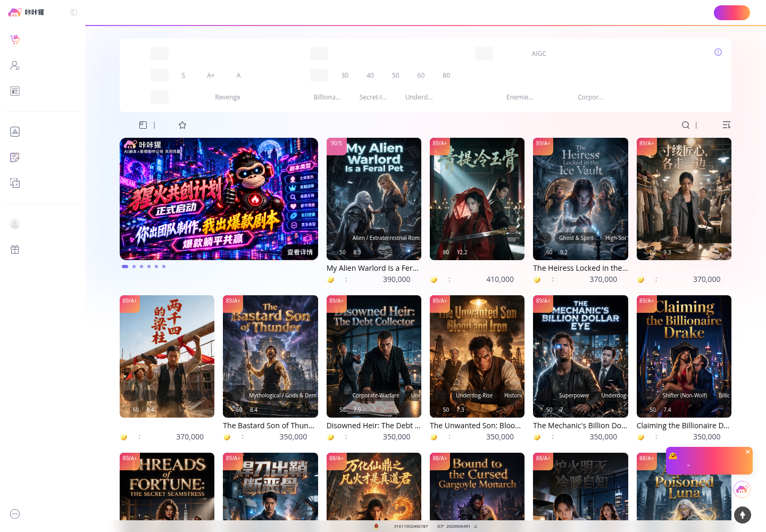766x532 pixels.
Task: Open the title The Heiress Locked in the...
Action: click(580, 268)
